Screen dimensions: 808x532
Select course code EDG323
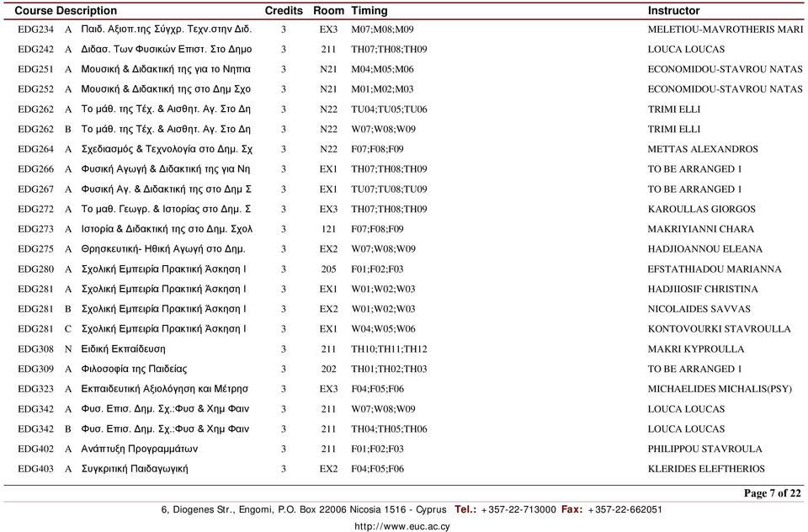click(35, 389)
